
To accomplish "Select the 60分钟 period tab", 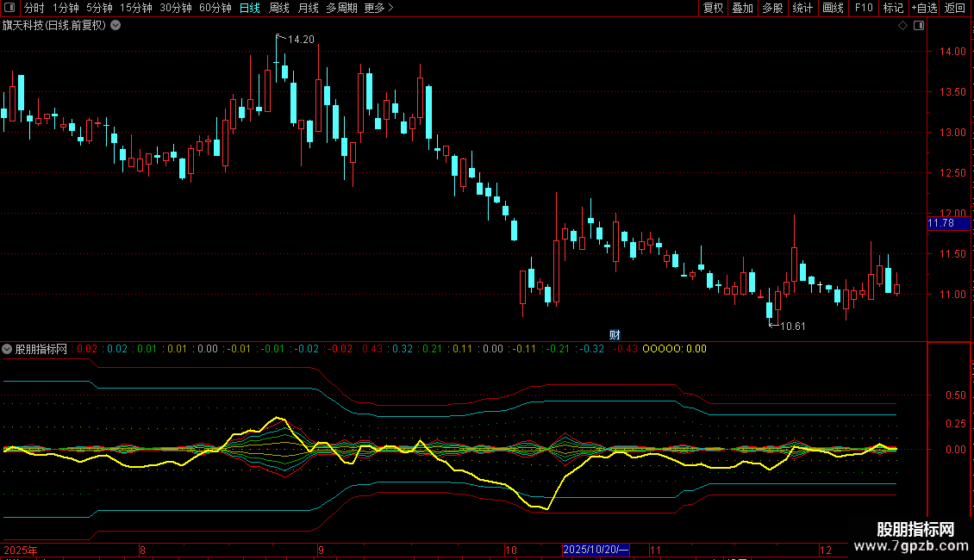I will pyautogui.click(x=215, y=8).
